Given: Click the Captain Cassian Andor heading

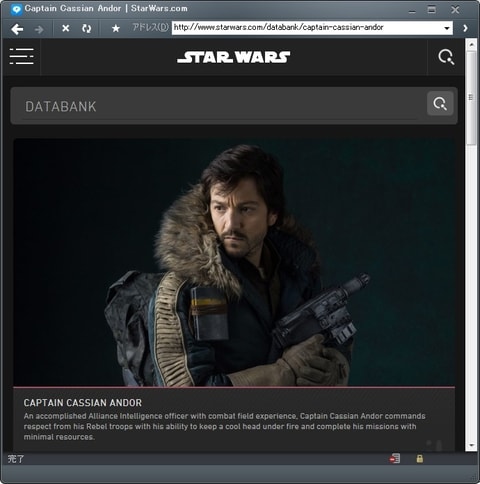Looking at the screenshot, I should (83, 403).
